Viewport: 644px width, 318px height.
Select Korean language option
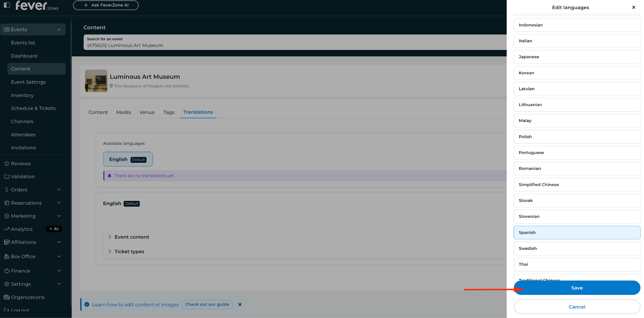point(577,73)
